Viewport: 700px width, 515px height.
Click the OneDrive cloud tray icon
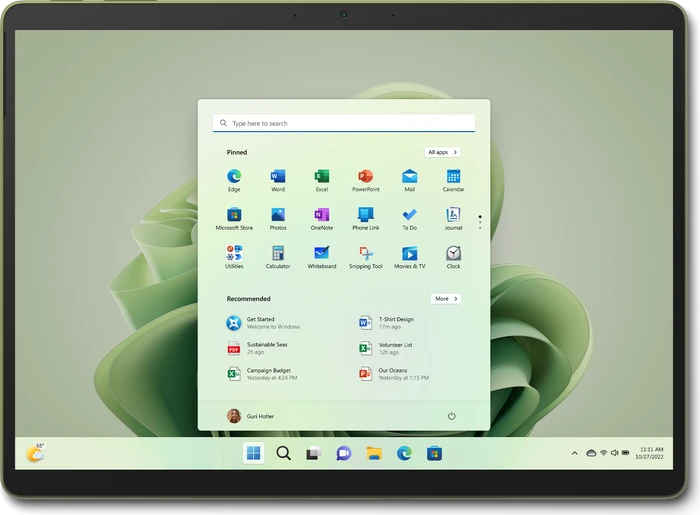591,453
